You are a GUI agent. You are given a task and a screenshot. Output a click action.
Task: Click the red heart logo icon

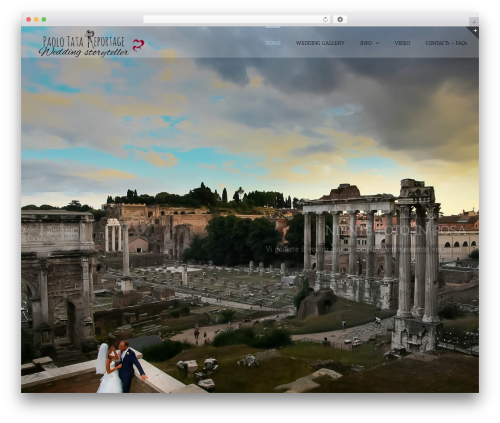coord(138,45)
